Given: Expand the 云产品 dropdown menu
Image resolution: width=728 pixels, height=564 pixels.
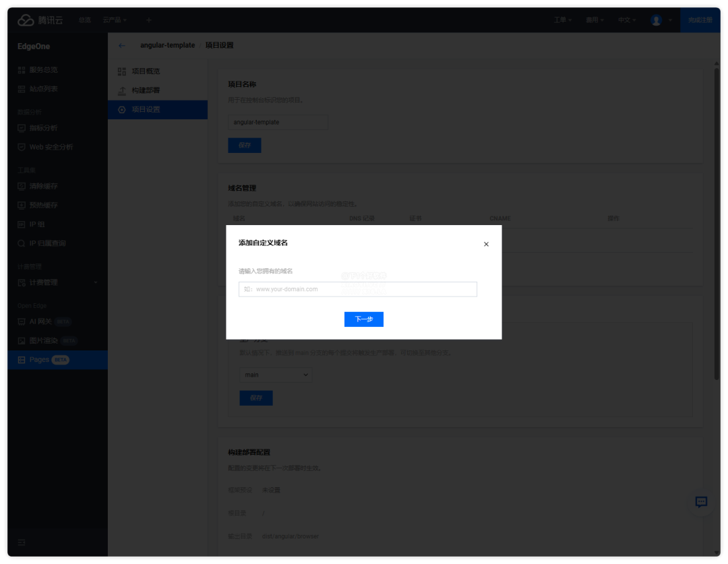Looking at the screenshot, I should (114, 20).
